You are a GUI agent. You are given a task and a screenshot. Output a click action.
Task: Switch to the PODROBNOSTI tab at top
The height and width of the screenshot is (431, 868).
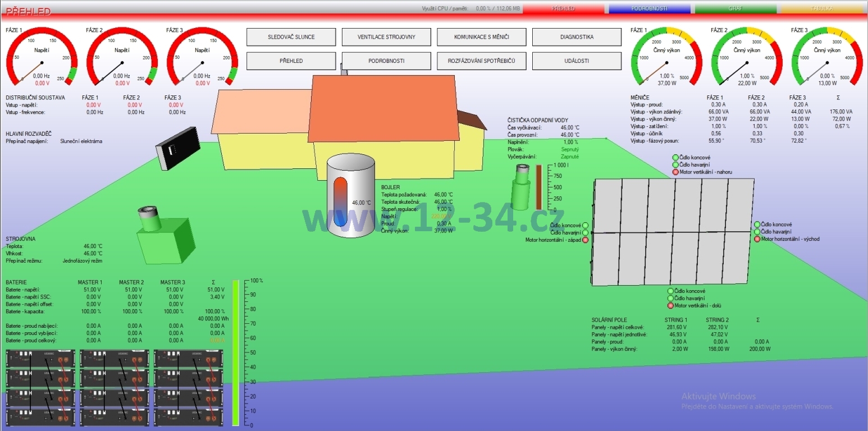click(649, 9)
